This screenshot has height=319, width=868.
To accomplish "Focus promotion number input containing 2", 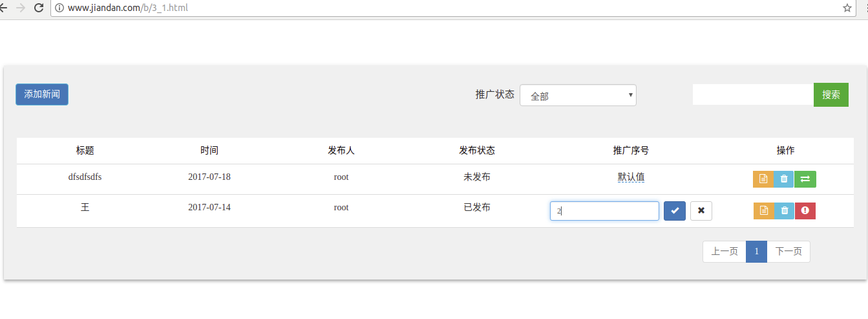I will click(604, 211).
